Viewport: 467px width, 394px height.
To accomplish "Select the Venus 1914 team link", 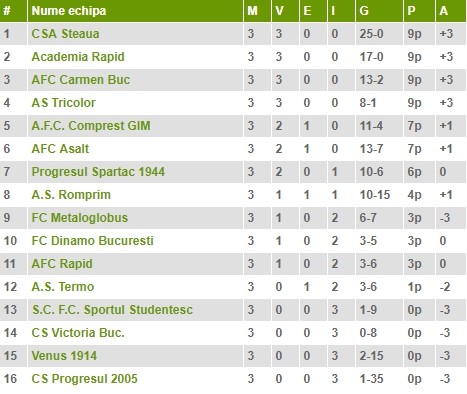I will 64,356.
